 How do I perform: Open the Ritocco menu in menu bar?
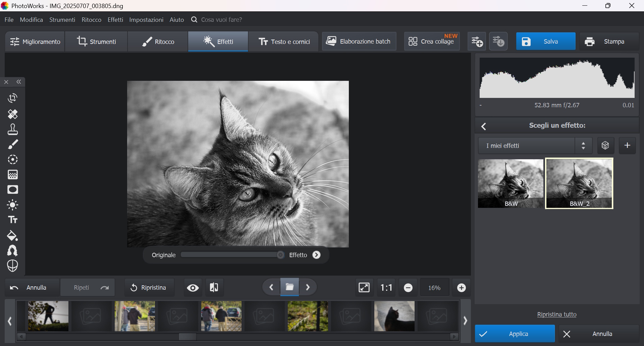click(x=91, y=20)
